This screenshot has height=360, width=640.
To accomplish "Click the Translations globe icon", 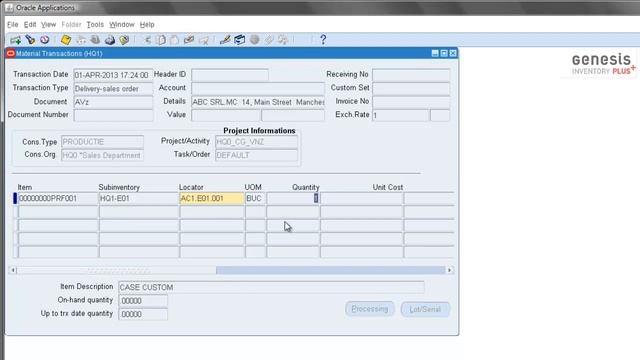I will click(x=254, y=40).
